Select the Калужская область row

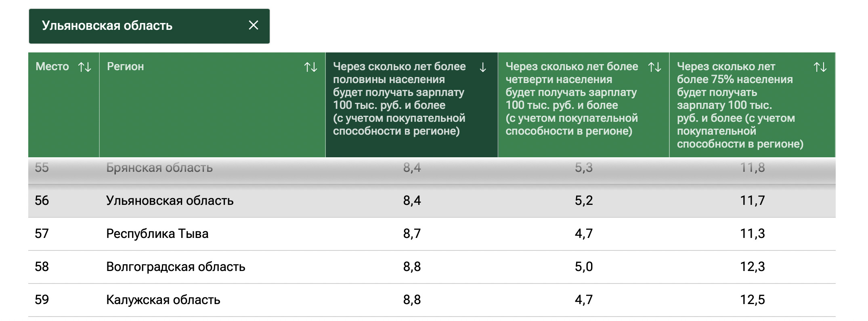point(432,300)
